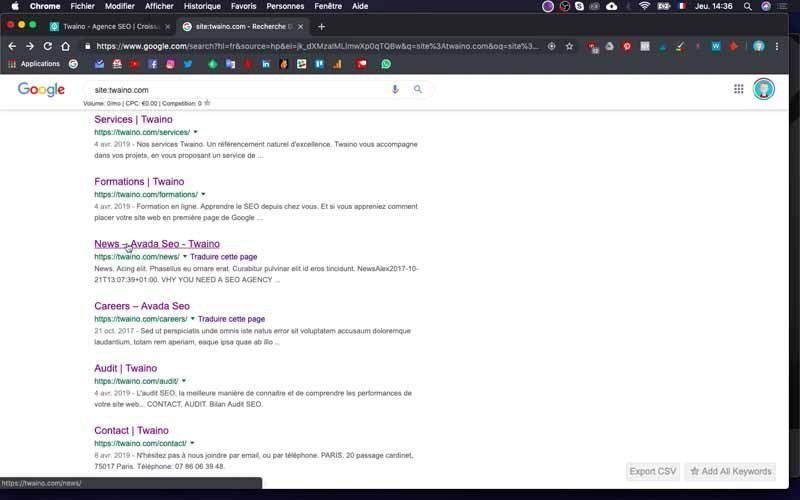Image resolution: width=800 pixels, height=500 pixels.
Task: Expand the arrow beside twaino.com/audit/ URL
Action: [184, 381]
